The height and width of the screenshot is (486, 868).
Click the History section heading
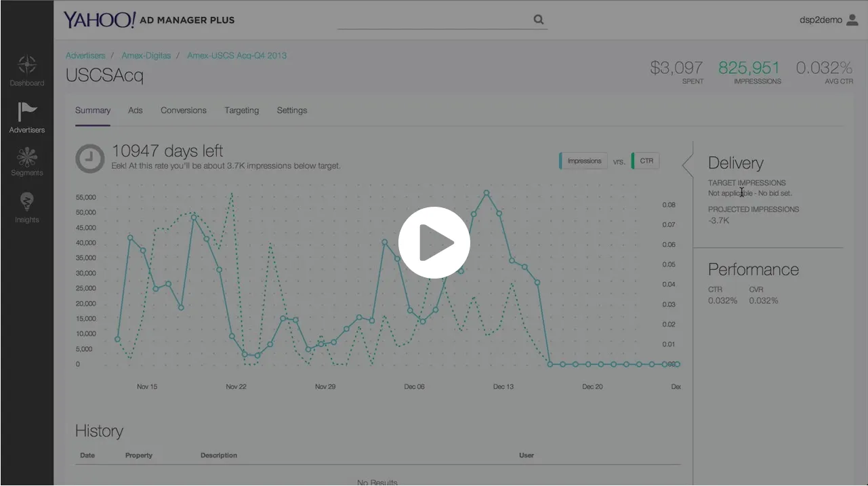(99, 431)
